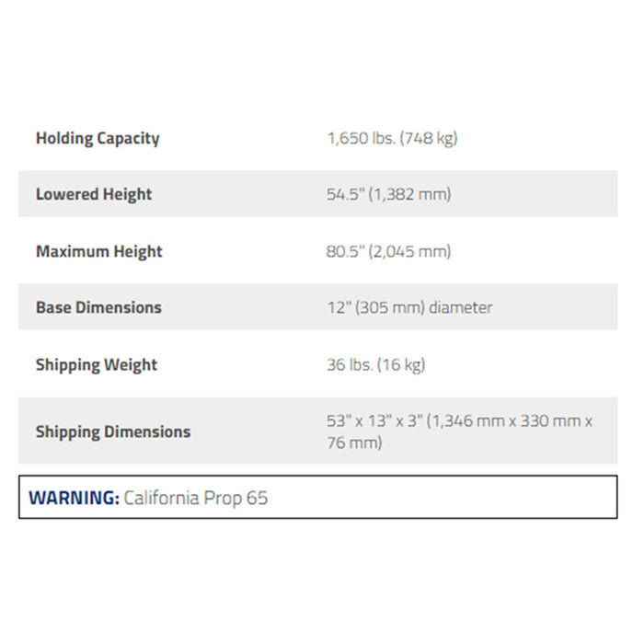644x644 pixels.
Task: Select the 12" (305 mm) base value
Action: 374,307
